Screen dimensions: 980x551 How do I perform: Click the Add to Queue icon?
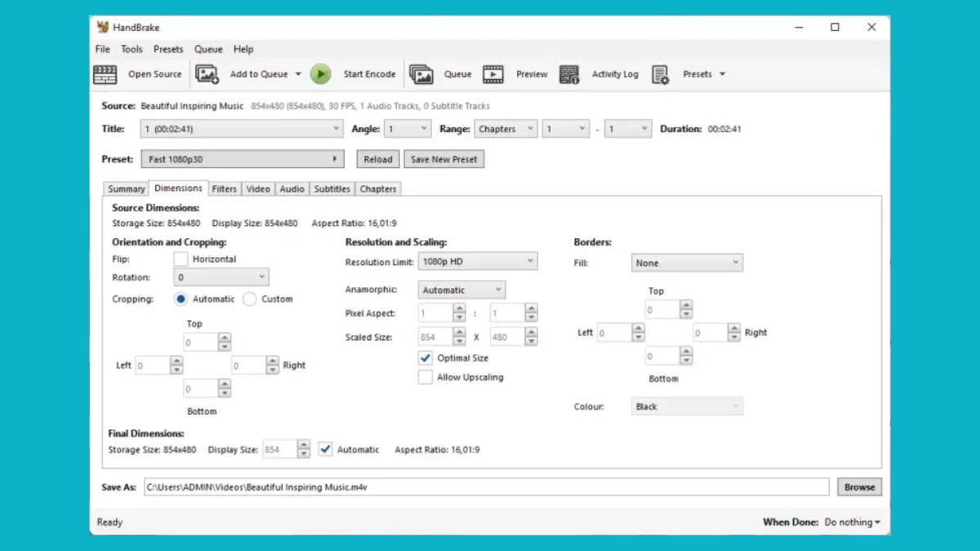pyautogui.click(x=207, y=74)
